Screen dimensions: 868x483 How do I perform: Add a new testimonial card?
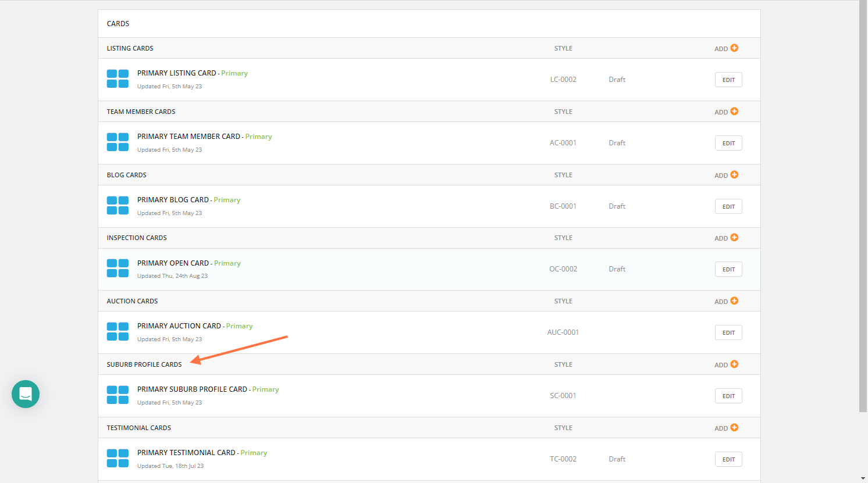tap(726, 428)
